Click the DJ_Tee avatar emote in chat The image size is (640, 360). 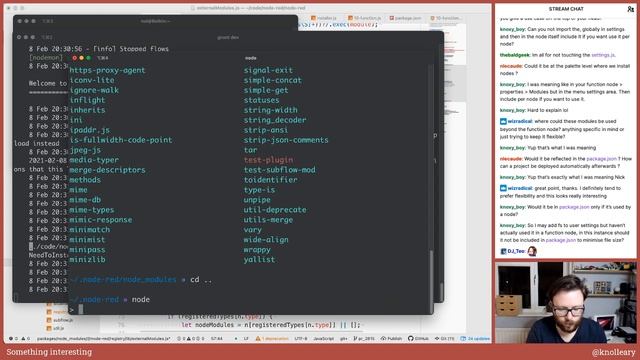click(x=532, y=251)
